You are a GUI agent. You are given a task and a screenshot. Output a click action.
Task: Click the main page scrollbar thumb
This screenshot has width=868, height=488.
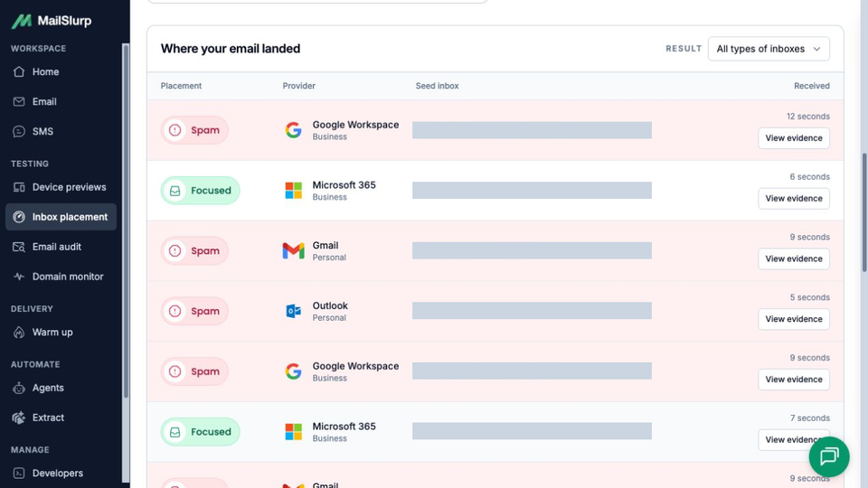click(864, 213)
